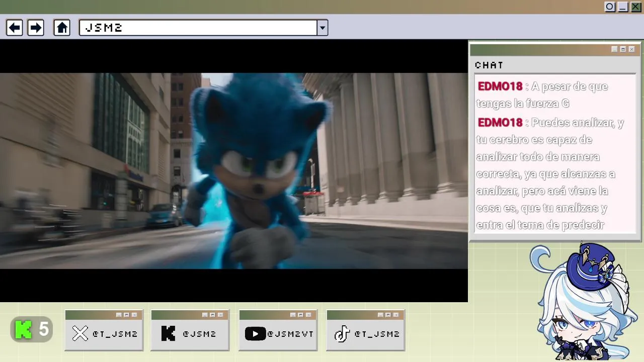Click the JSM2 address bar field
The height and width of the screenshot is (362, 644).
tap(198, 28)
